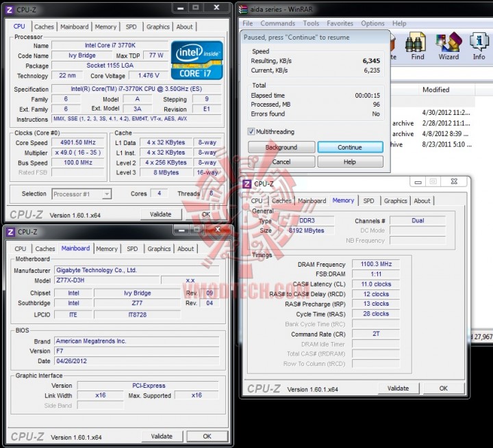The width and height of the screenshot is (493, 448).
Task: Click the Info icon in WinRAR toolbar
Action: [x=479, y=47]
